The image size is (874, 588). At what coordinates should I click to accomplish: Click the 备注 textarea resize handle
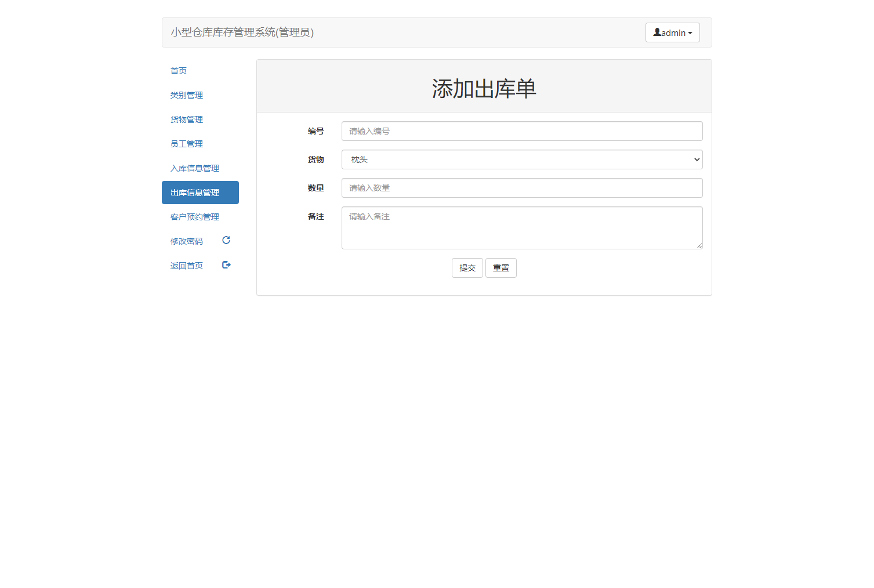[x=699, y=245]
